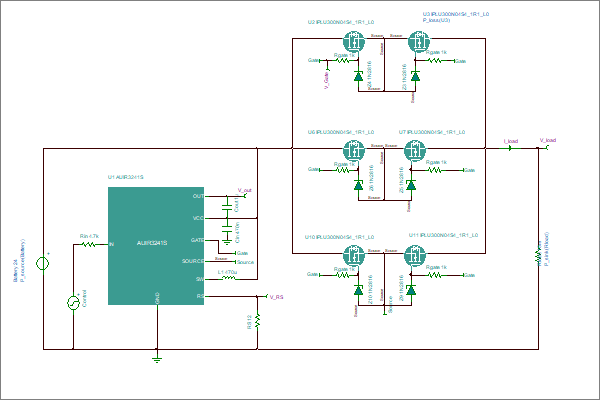
Task: Click the small ground symbol under Cin
Action: (x=227, y=242)
